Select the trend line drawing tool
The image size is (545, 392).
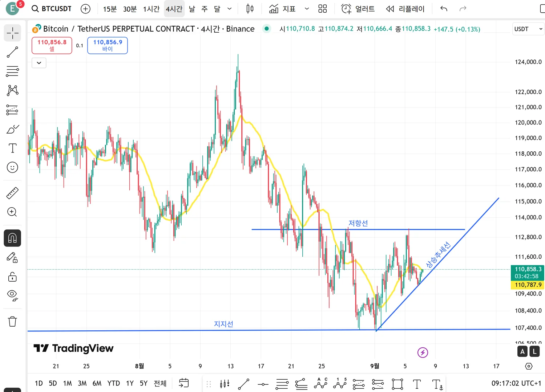12,52
